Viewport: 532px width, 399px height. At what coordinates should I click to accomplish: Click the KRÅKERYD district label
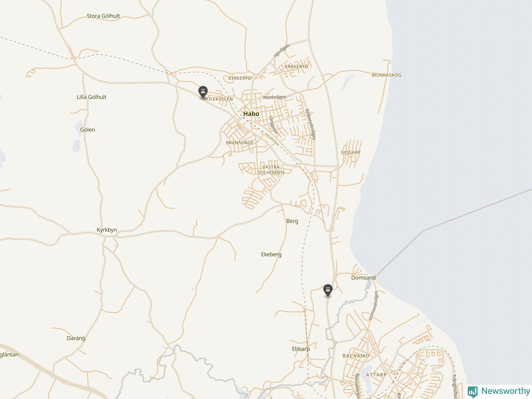click(296, 67)
